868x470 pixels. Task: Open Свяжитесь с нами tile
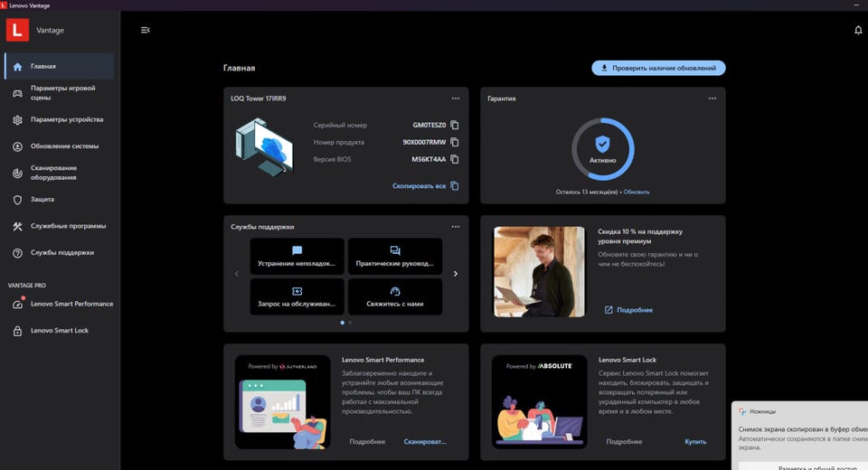[395, 296]
